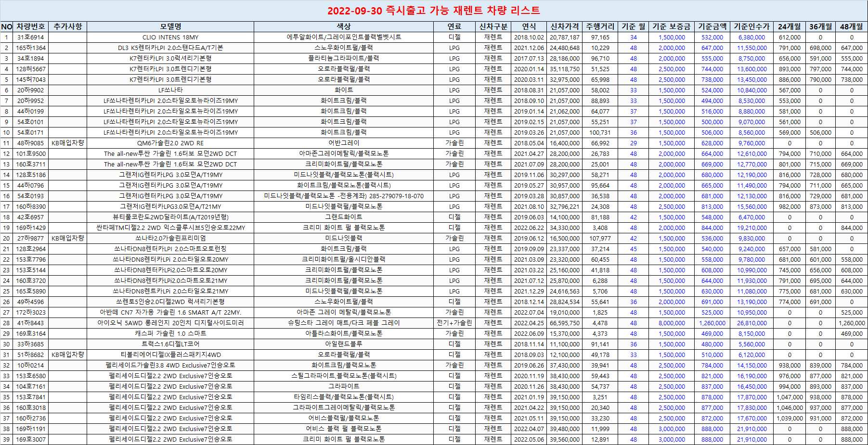Click color '크리미화이트펄/올시디안블랙'
Viewport: 868px width, 445px height.
[x=344, y=259]
